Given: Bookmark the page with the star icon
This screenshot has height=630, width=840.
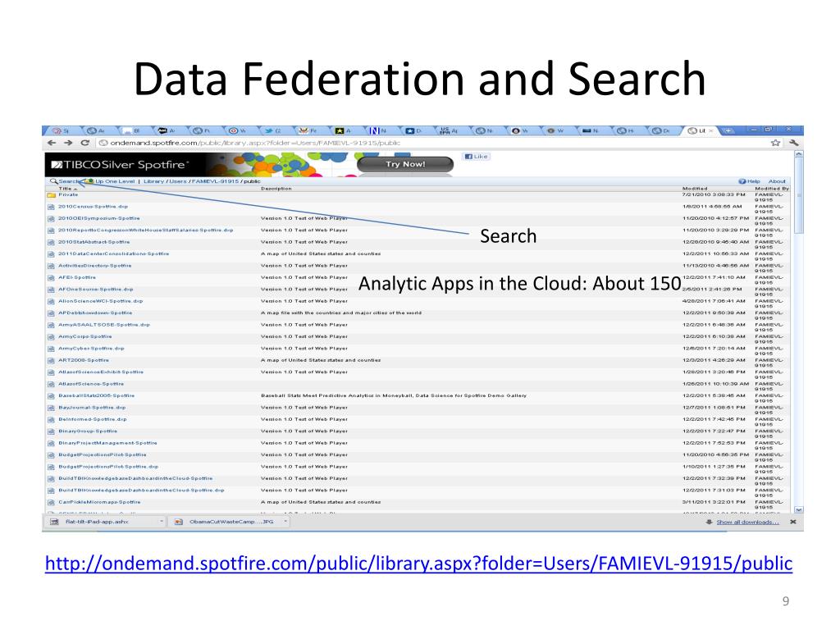Looking at the screenshot, I should tap(775, 143).
